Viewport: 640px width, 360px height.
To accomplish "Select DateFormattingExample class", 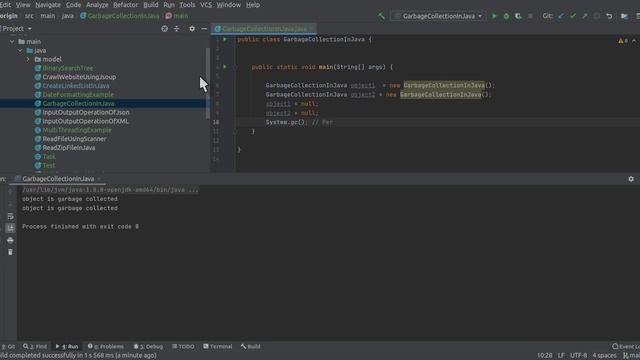I will tap(78, 95).
